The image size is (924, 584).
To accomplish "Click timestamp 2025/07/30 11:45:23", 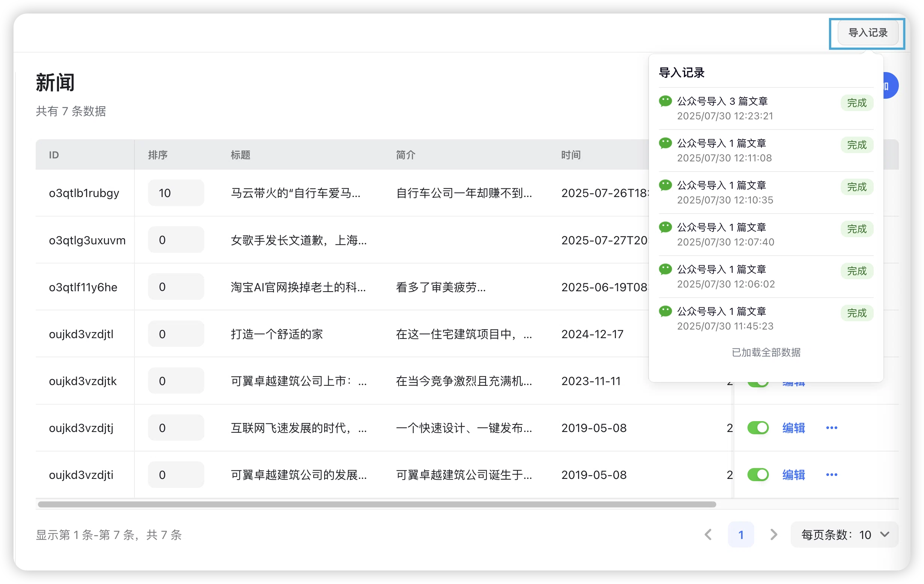I will click(x=725, y=326).
